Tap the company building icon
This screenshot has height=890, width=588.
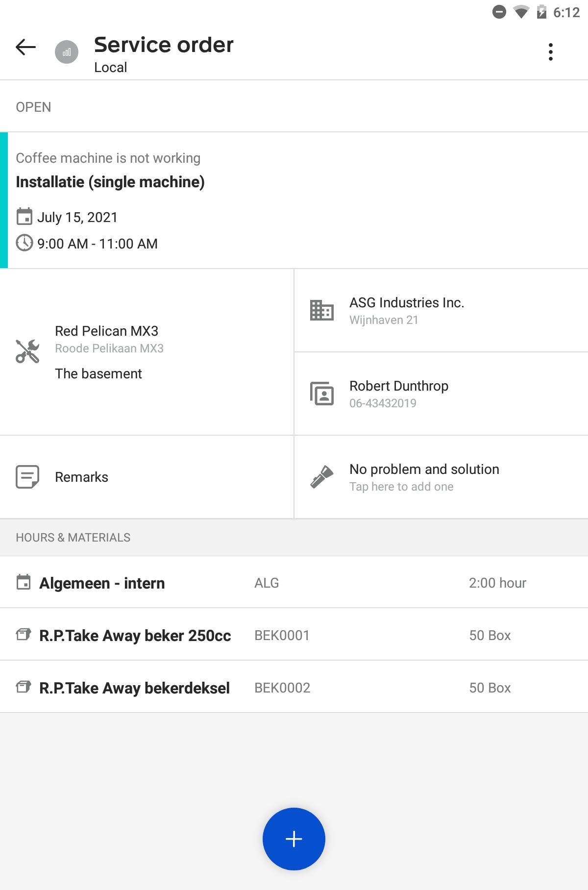[x=322, y=310]
